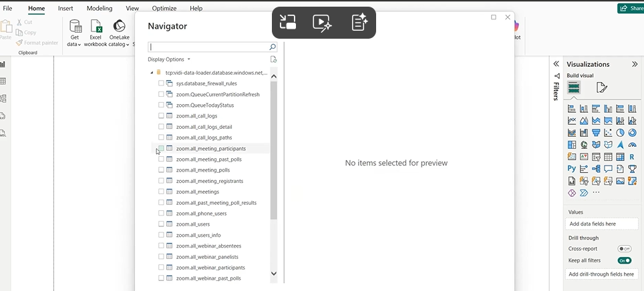The width and height of the screenshot is (644, 291).
Task: Open the Excel workbook data source
Action: pyautogui.click(x=96, y=31)
